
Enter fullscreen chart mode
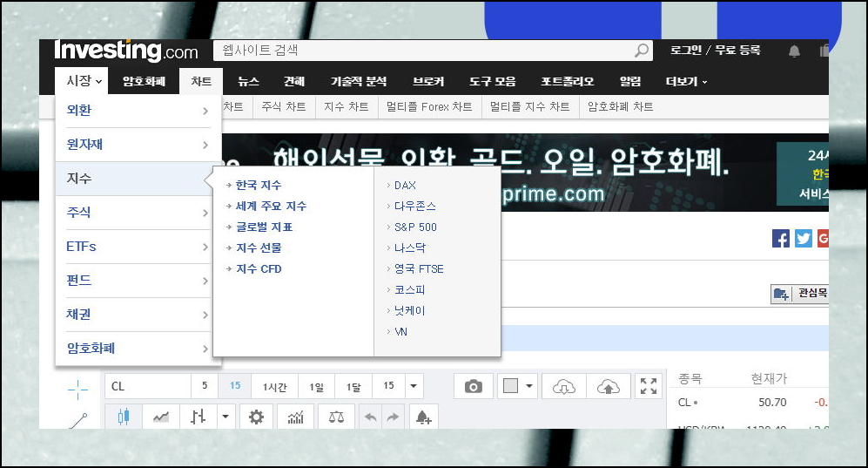[x=649, y=386]
